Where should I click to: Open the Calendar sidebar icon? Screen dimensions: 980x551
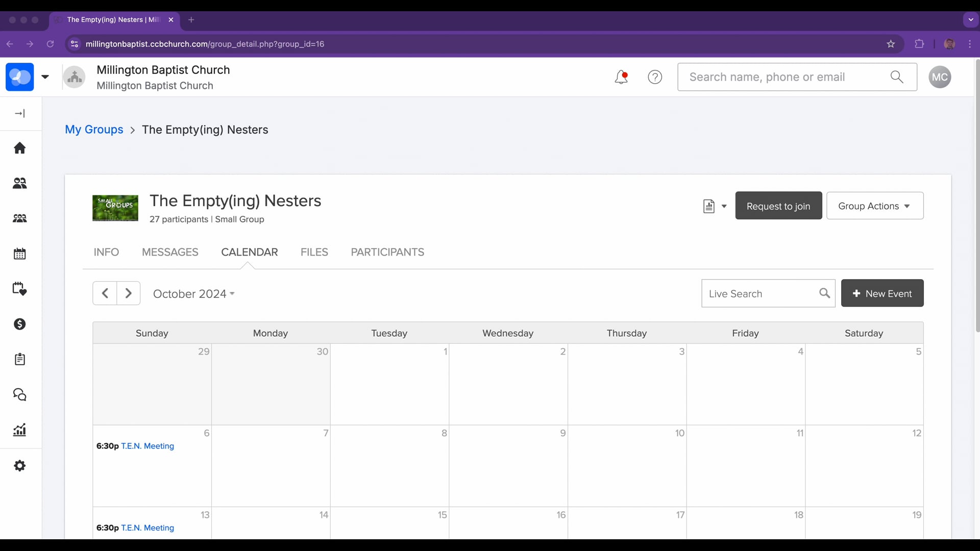[20, 254]
